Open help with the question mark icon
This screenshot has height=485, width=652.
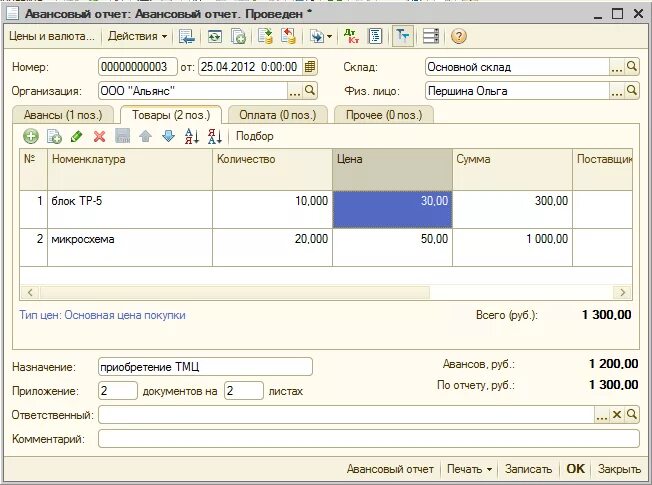459,37
